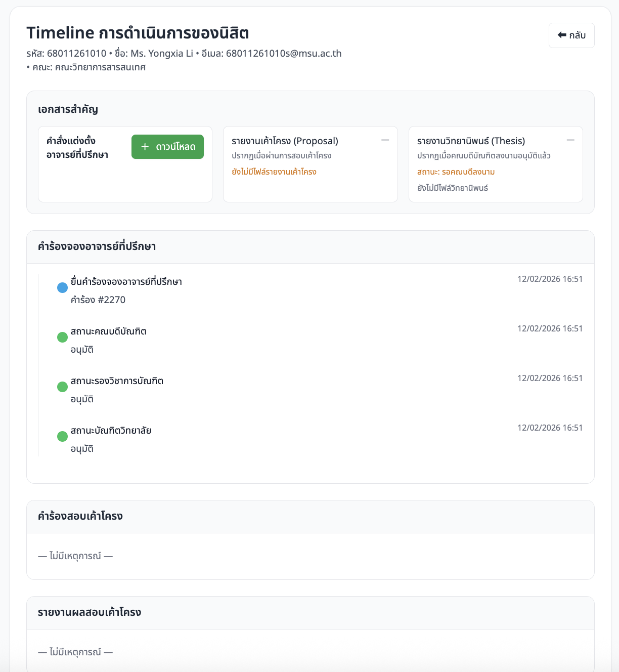Click the dash icon on the Proposal card
Viewport: 619px width, 672px height.
(x=385, y=140)
